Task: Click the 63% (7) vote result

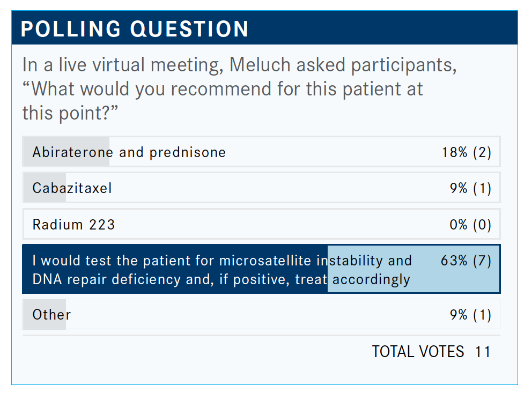Action: (465, 261)
